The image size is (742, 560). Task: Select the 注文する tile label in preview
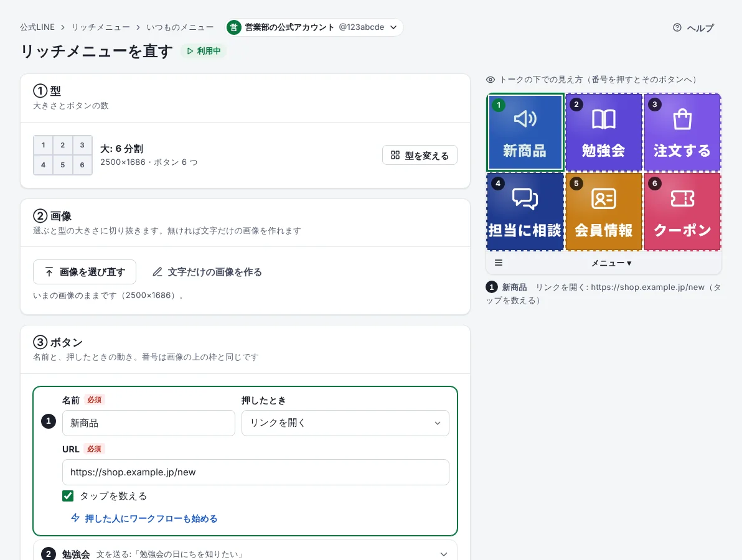pos(682,151)
